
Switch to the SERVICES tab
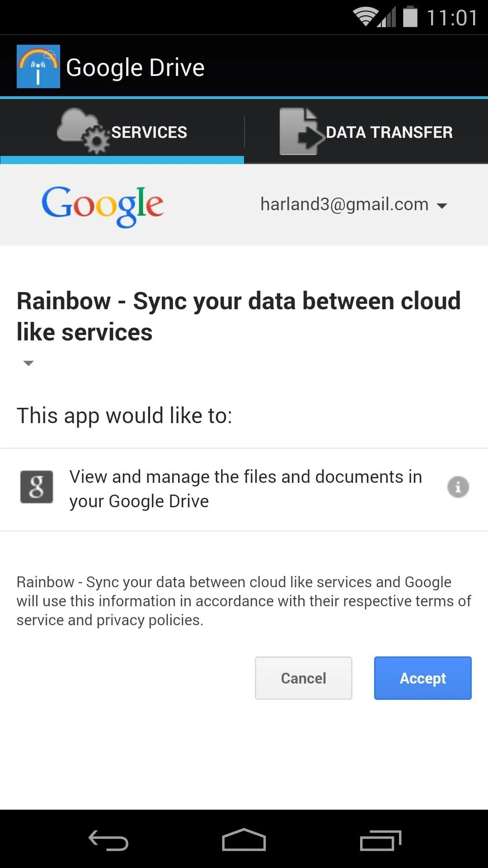[x=122, y=132]
